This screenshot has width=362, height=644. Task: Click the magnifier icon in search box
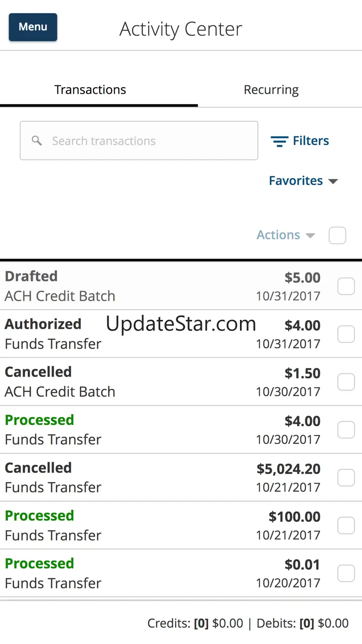pos(37,141)
